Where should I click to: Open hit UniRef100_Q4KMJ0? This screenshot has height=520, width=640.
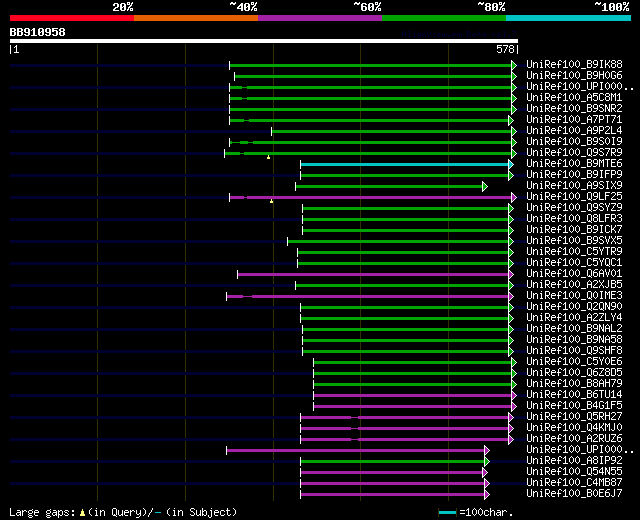(574, 428)
